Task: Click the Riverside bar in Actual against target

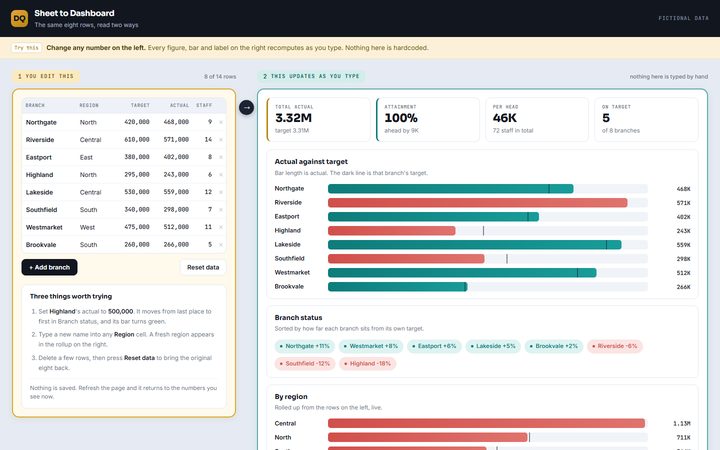Action: (478, 202)
